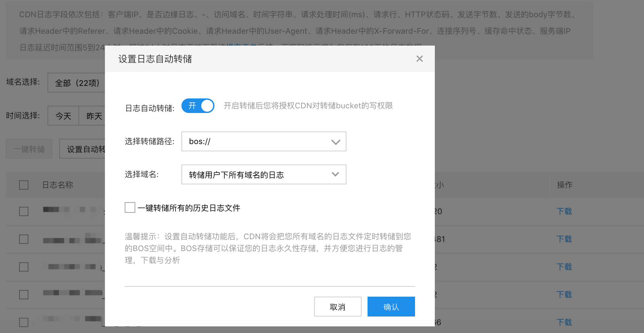Tick the checkbox in the fourth log row
Viewport: 644px width, 333px height.
tap(24, 294)
